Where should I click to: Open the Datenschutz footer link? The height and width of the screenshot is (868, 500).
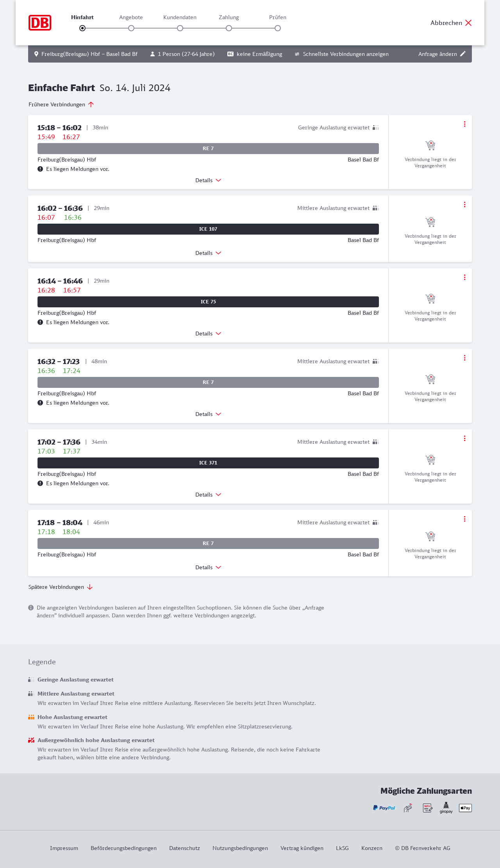click(184, 848)
